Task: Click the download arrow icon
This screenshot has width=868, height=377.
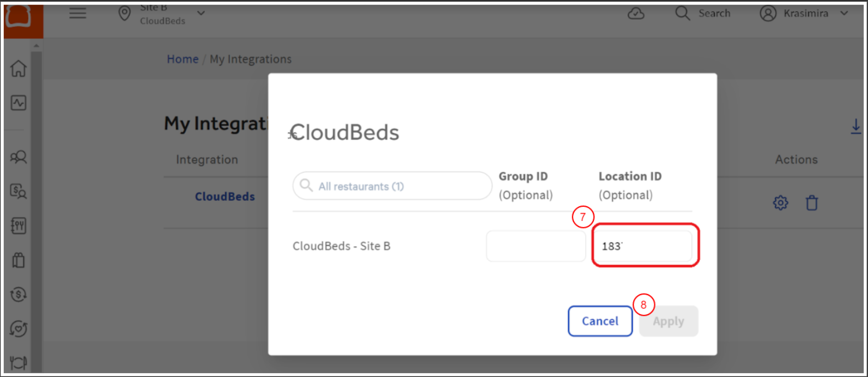Action: (855, 127)
